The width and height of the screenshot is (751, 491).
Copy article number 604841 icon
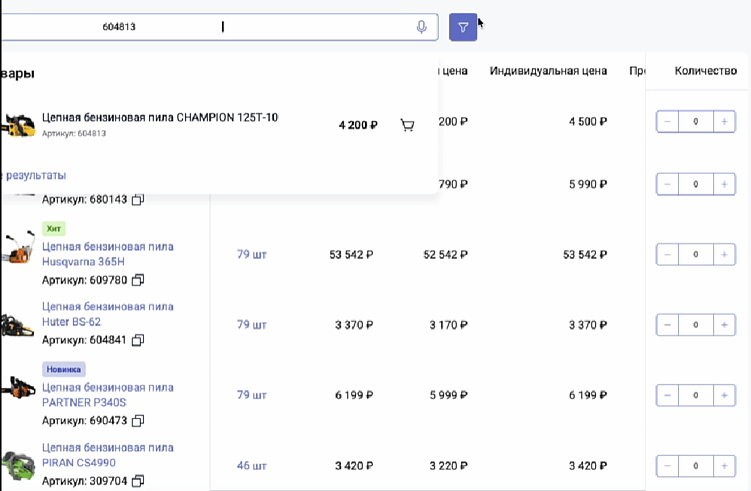(138, 340)
